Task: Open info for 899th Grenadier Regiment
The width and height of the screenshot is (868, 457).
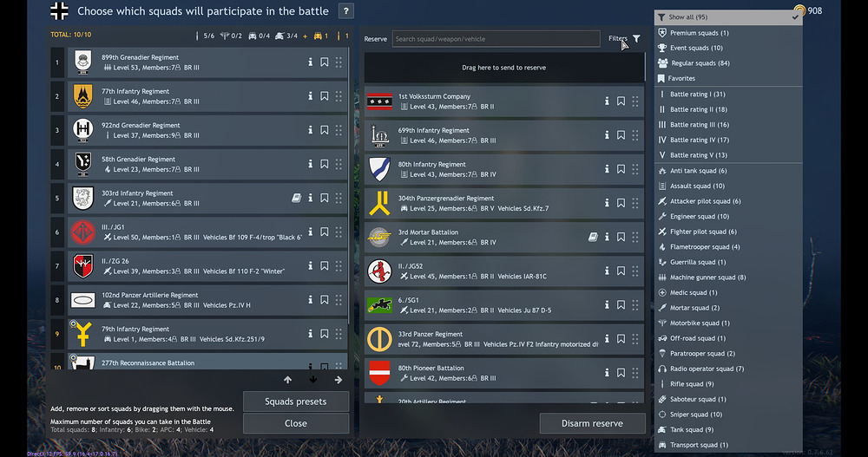Action: pos(310,62)
